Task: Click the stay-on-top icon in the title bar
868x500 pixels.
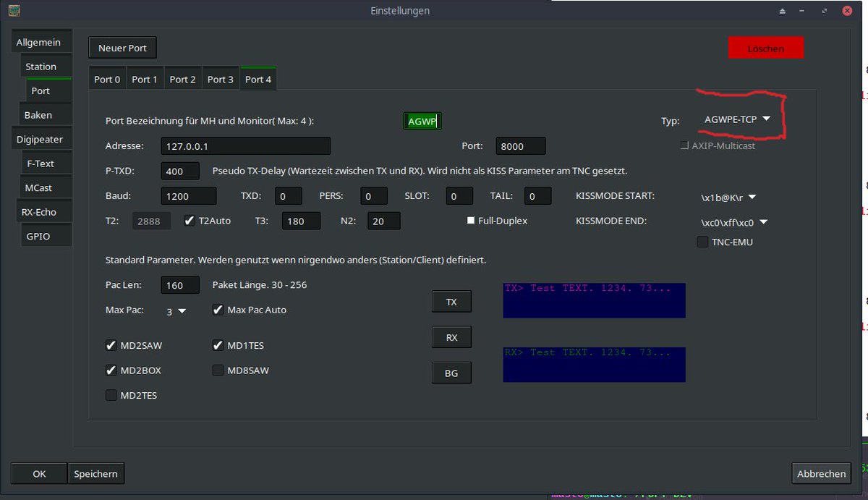Action: (783, 11)
